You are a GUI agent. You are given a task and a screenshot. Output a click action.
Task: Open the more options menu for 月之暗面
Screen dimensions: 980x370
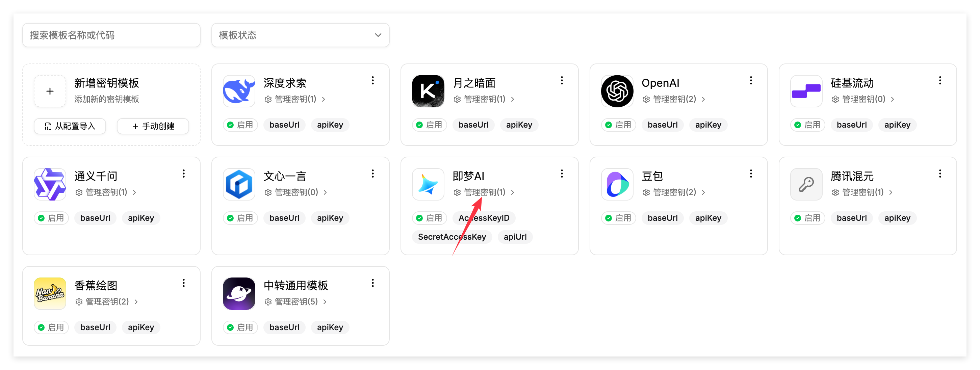click(x=562, y=81)
